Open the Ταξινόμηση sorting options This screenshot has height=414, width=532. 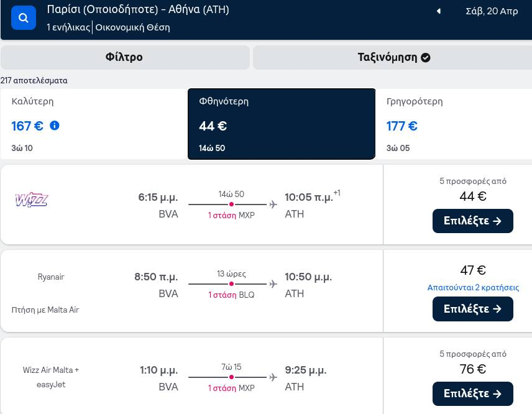[x=393, y=57]
